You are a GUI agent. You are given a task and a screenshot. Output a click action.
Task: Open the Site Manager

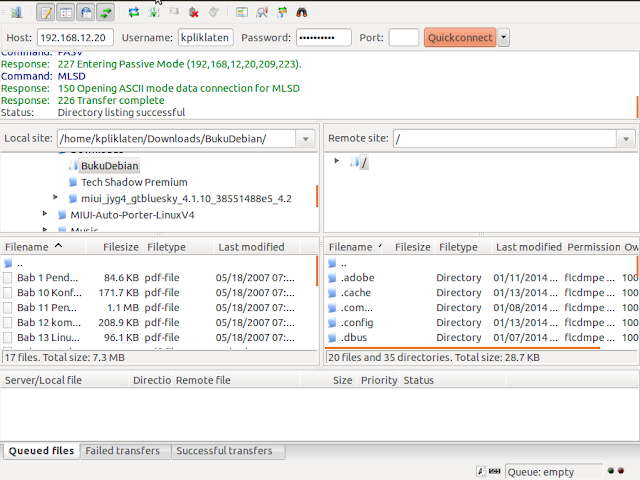tap(16, 12)
